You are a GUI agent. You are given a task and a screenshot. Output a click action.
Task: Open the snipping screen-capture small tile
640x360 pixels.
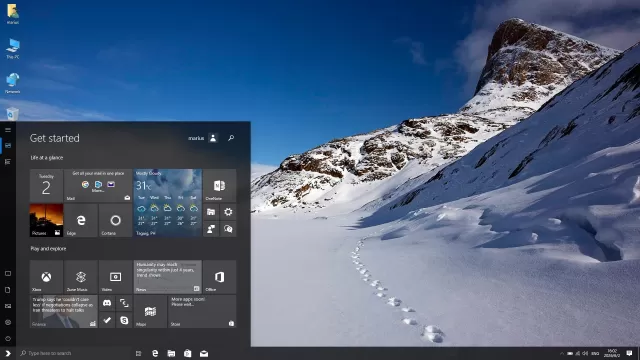coord(124,303)
